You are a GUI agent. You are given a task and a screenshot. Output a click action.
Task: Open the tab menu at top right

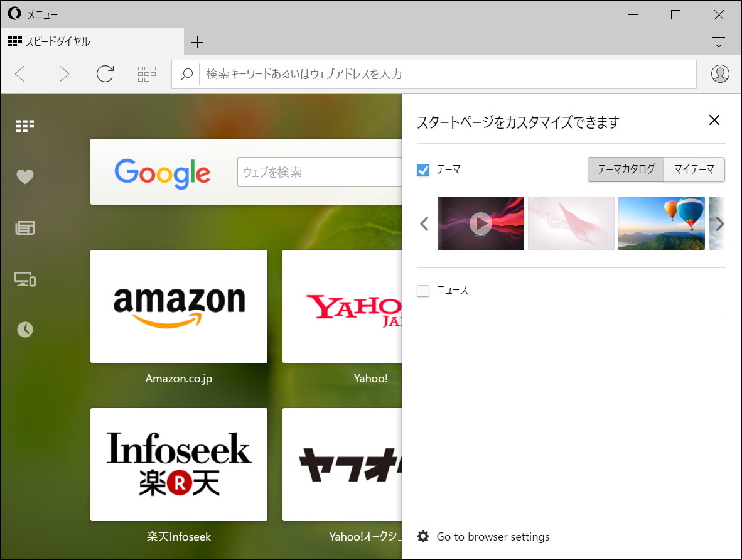pos(718,41)
